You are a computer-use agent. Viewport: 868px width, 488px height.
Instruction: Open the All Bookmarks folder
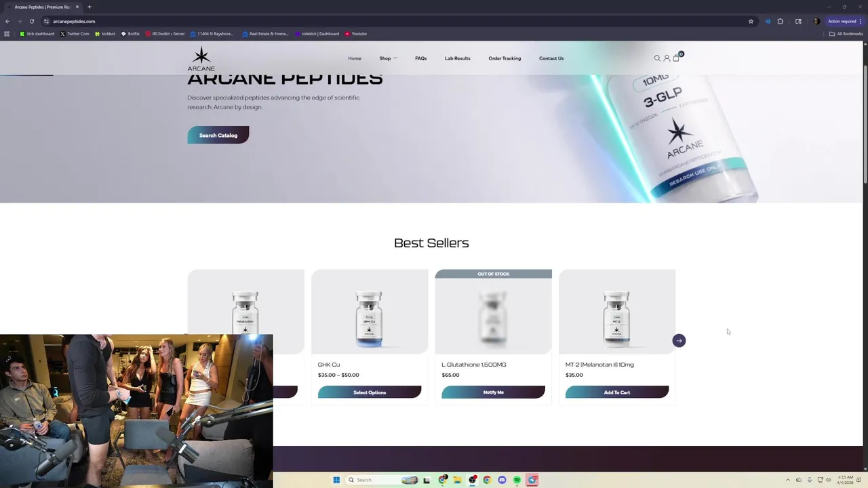pyautogui.click(x=846, y=34)
